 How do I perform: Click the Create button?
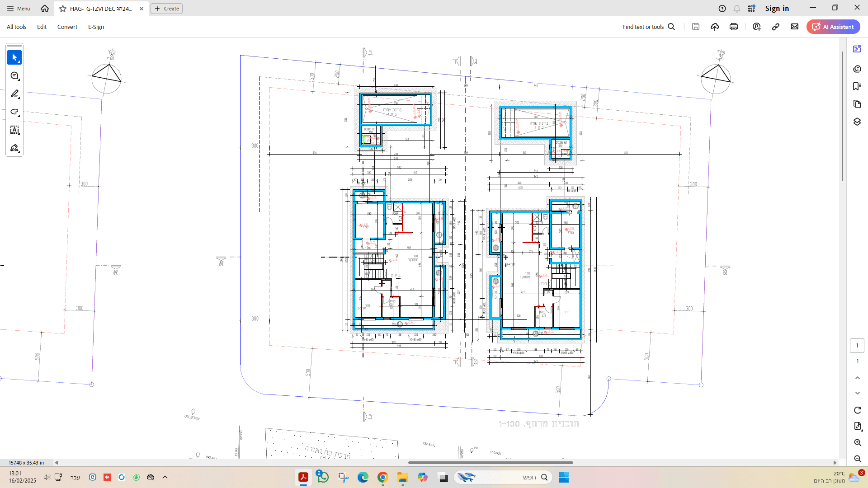[x=166, y=9]
